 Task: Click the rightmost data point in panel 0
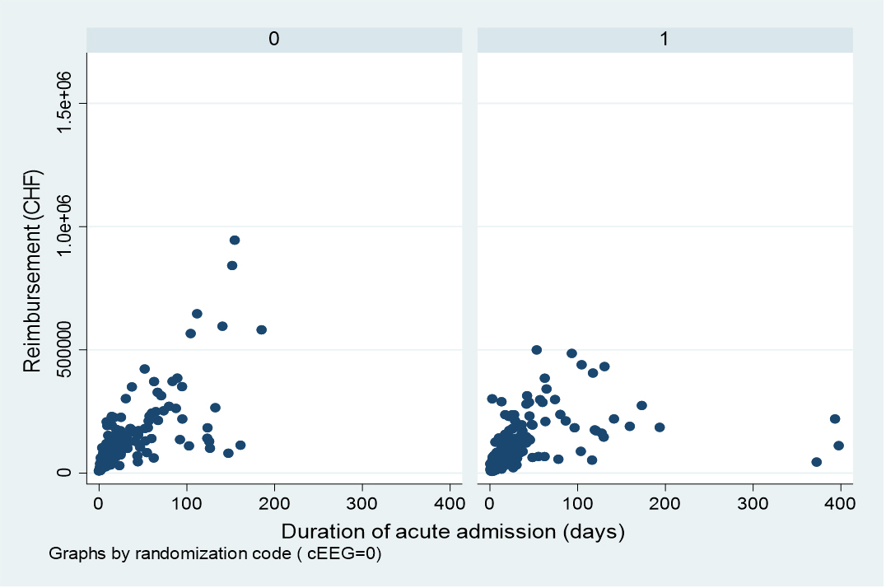(261, 329)
